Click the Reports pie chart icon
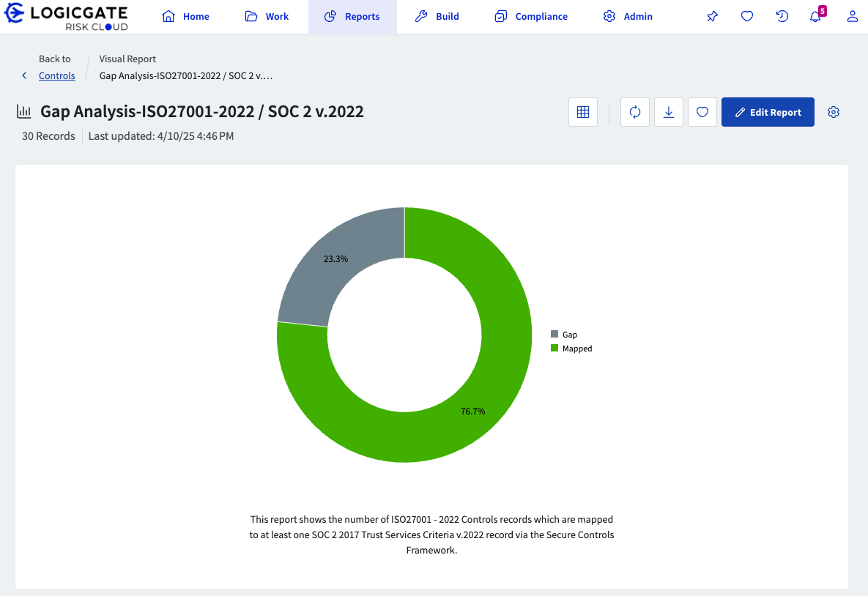Image resolution: width=868 pixels, height=596 pixels. 330,17
